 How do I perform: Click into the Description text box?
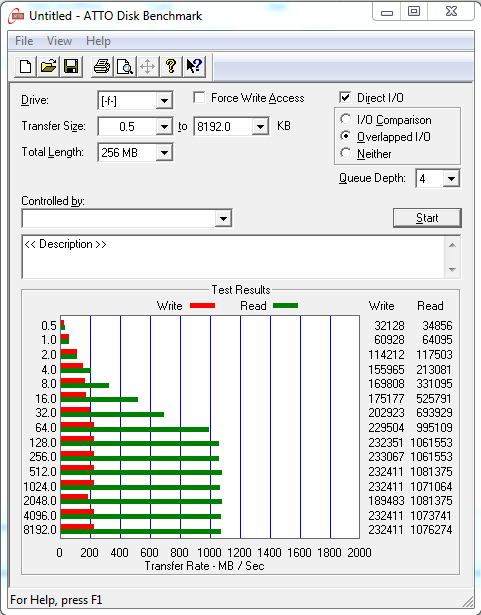(233, 257)
